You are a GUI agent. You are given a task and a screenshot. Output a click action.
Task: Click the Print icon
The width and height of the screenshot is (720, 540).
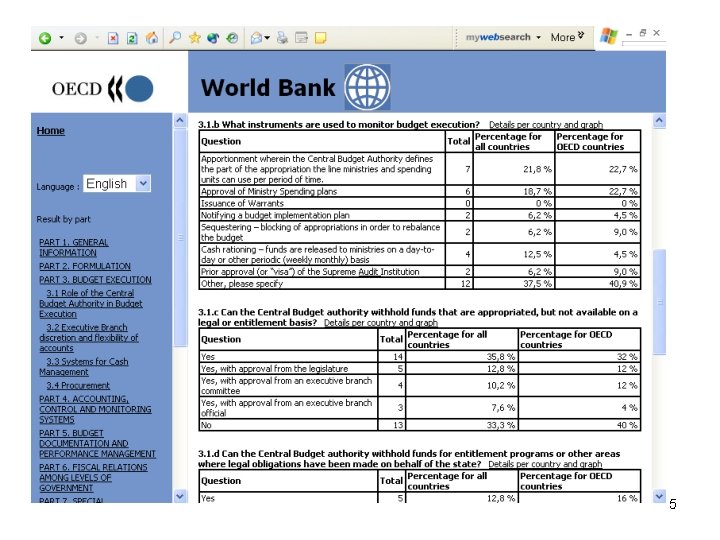[282, 38]
